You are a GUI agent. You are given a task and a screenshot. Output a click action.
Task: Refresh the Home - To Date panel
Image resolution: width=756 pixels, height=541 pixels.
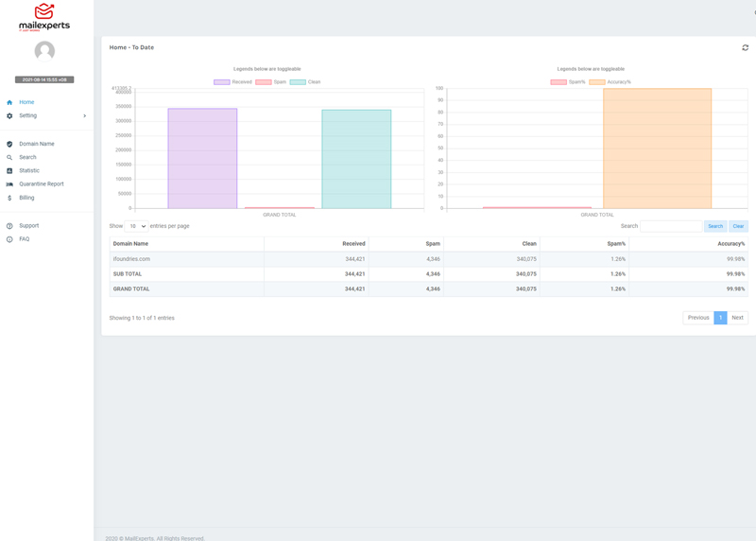click(x=745, y=47)
